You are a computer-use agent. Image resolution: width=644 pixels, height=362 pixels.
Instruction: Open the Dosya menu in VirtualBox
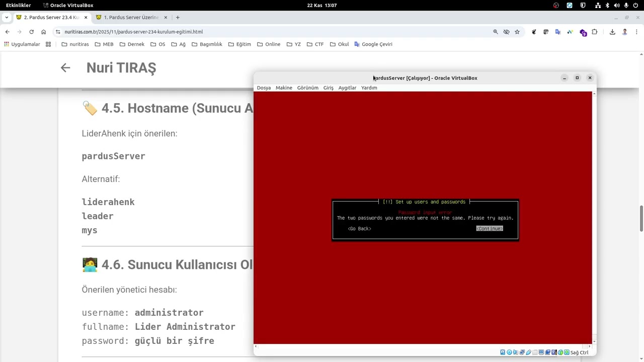[264, 87]
